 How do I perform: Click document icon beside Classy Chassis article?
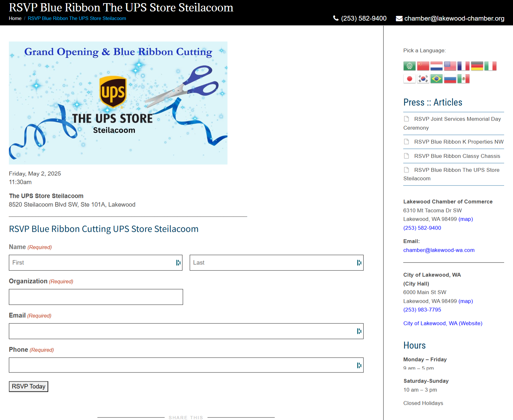coord(406,156)
